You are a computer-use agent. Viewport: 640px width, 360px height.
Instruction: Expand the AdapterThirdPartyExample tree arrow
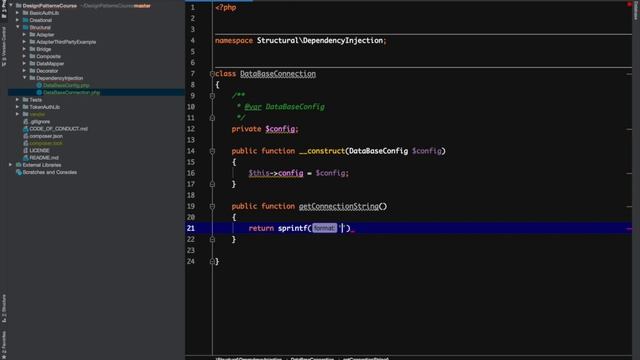pos(24,42)
